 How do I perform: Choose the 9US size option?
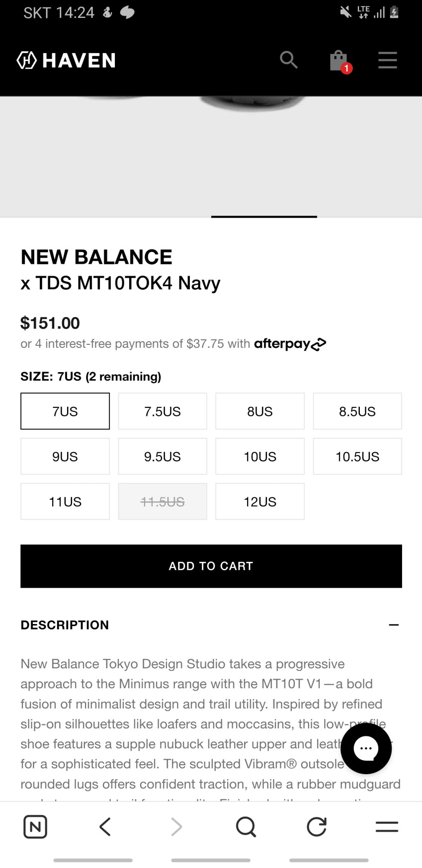65,457
